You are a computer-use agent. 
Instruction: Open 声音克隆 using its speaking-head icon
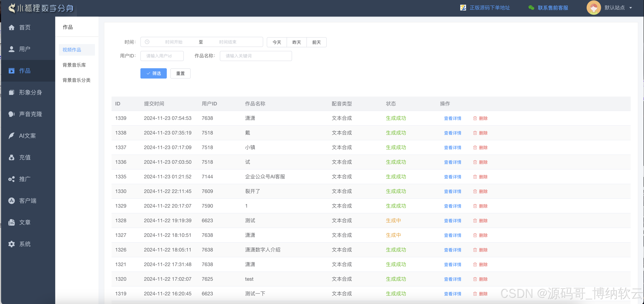pos(12,114)
